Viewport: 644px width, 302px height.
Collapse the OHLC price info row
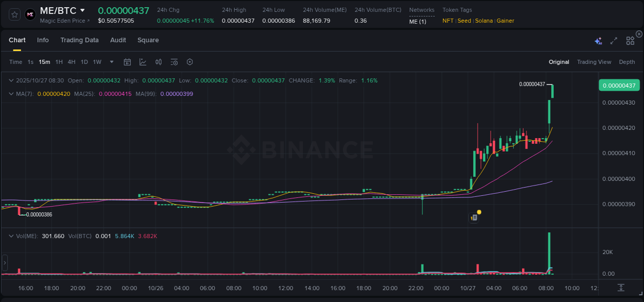[11, 80]
